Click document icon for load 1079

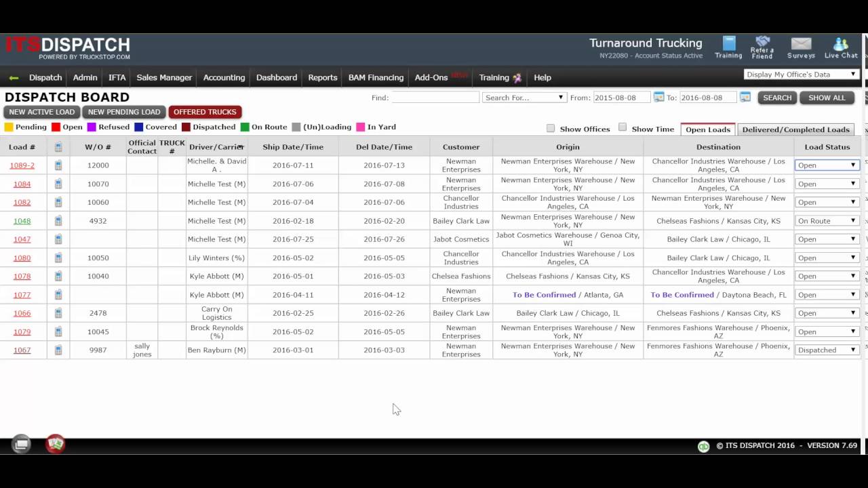coord(58,331)
